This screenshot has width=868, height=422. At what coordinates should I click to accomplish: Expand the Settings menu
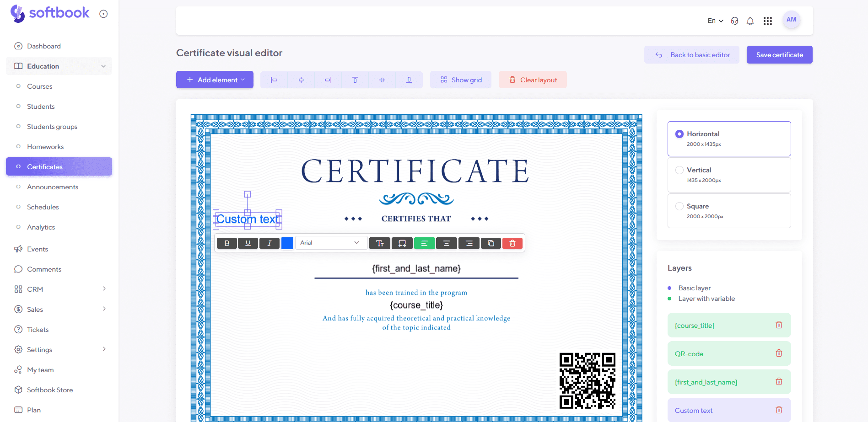coord(59,350)
